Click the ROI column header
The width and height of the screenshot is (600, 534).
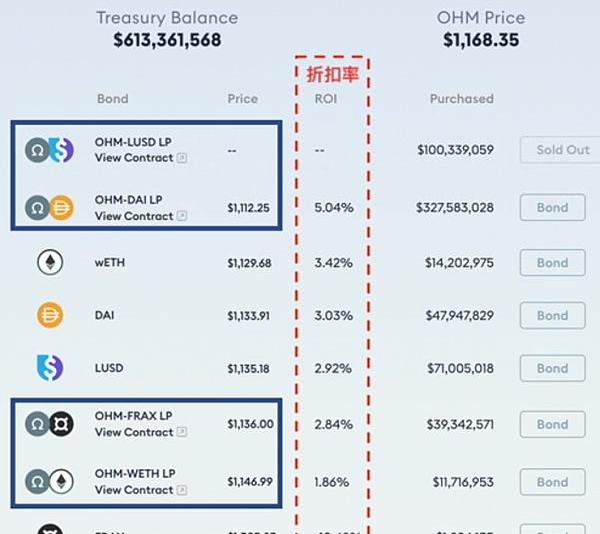coord(326,99)
